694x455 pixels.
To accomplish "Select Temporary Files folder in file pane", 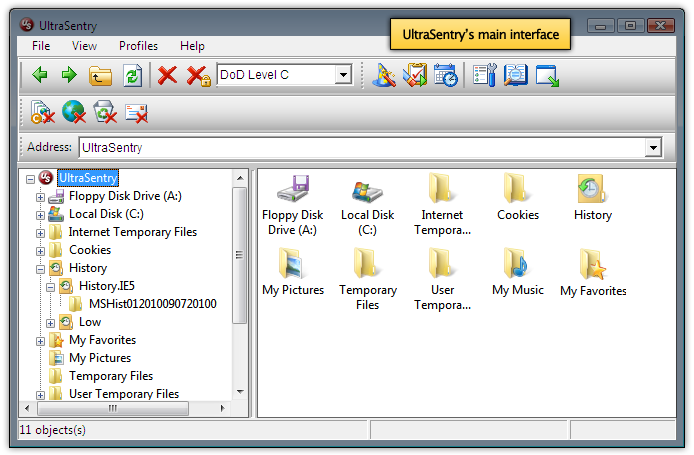I will coord(367,279).
